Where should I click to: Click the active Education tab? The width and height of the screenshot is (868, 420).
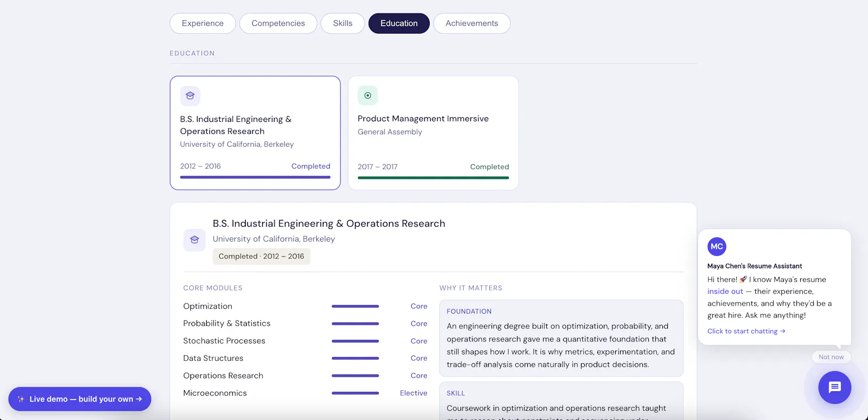click(x=399, y=23)
